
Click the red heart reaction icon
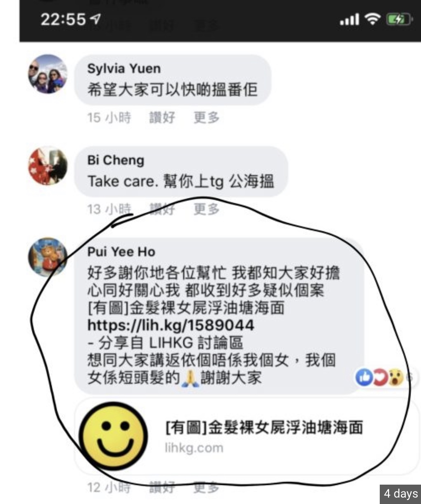380,377
